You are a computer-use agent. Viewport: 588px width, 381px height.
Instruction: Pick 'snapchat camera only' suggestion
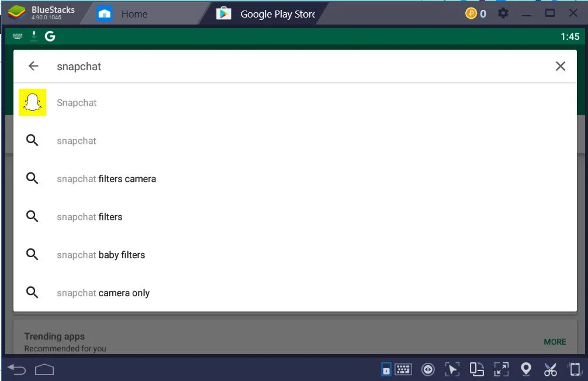295,293
